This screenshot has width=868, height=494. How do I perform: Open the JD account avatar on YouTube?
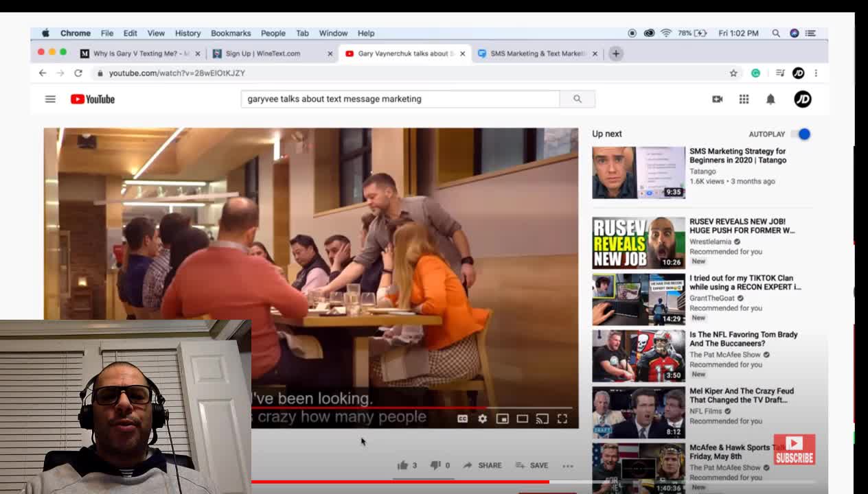click(x=802, y=99)
